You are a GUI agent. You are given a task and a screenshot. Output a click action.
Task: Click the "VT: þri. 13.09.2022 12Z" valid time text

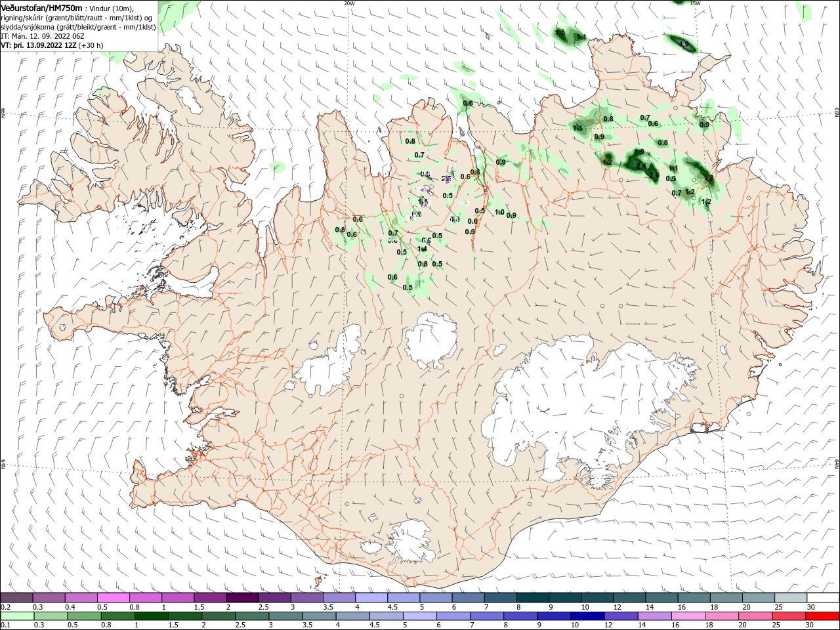pyautogui.click(x=39, y=46)
